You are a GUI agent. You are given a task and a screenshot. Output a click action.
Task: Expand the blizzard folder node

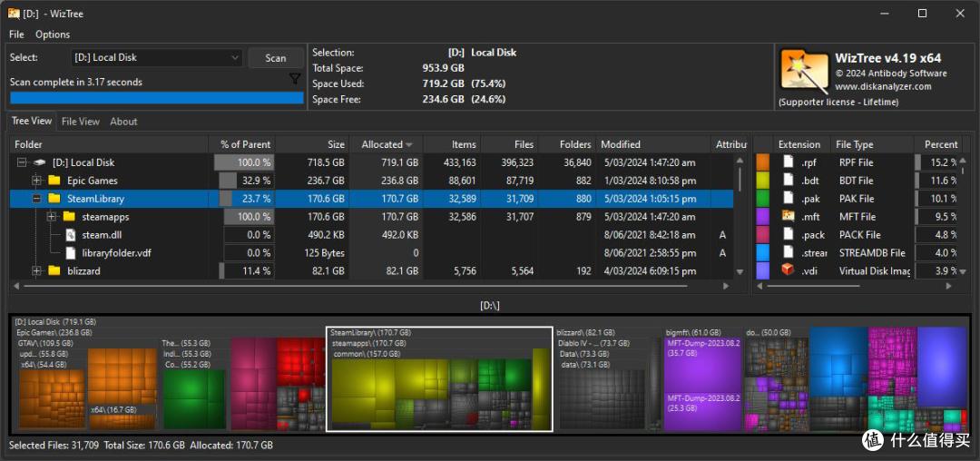point(37,271)
